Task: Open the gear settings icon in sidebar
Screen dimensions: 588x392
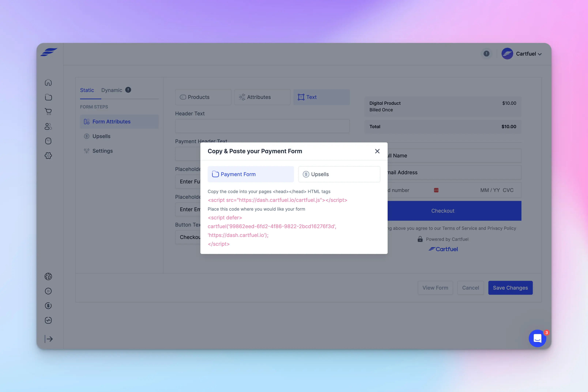Action: [48, 155]
